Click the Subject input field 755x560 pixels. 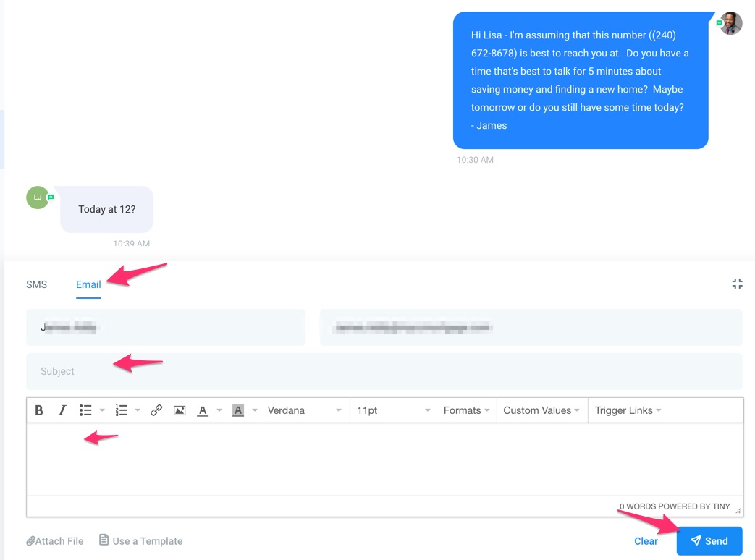[384, 371]
